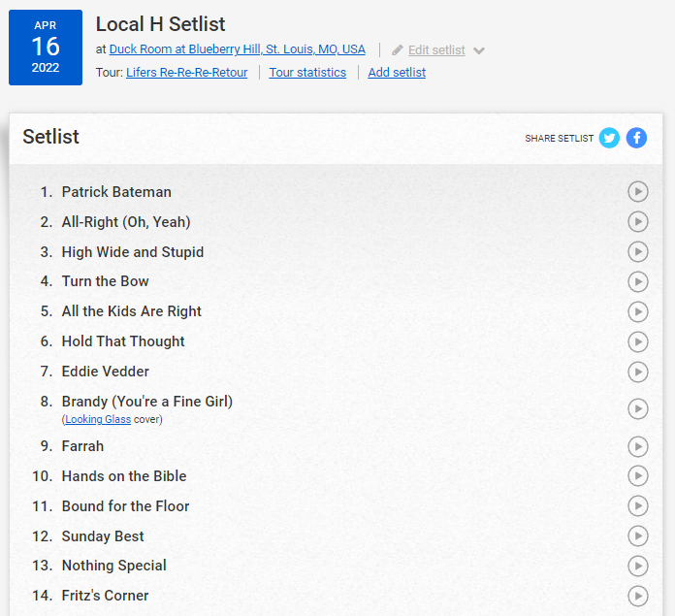Open the High Wide and Stupid song
The image size is (675, 616).
pos(133,252)
